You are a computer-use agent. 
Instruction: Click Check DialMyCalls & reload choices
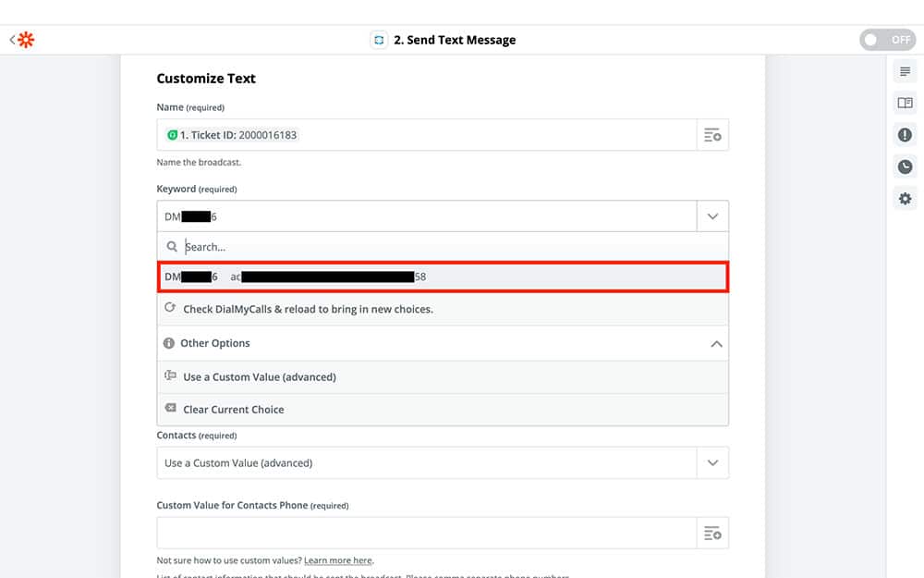tap(307, 309)
